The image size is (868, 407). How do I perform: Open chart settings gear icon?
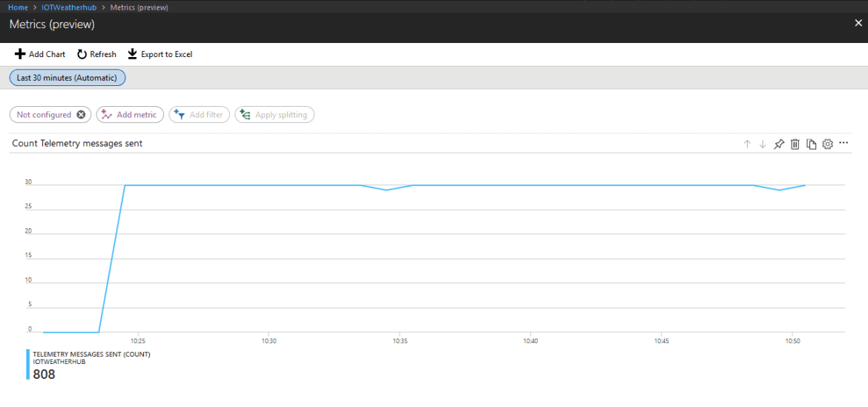tap(828, 144)
